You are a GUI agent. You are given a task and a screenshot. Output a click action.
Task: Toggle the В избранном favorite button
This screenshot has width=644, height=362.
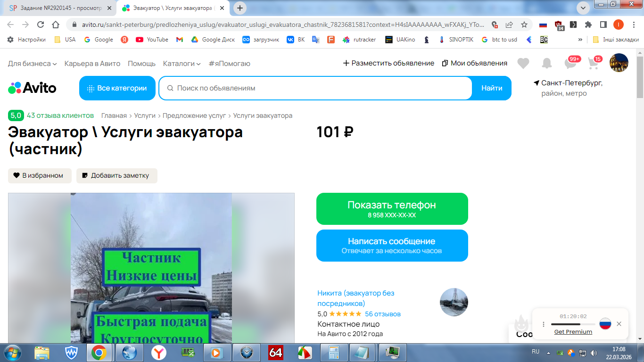click(x=40, y=175)
